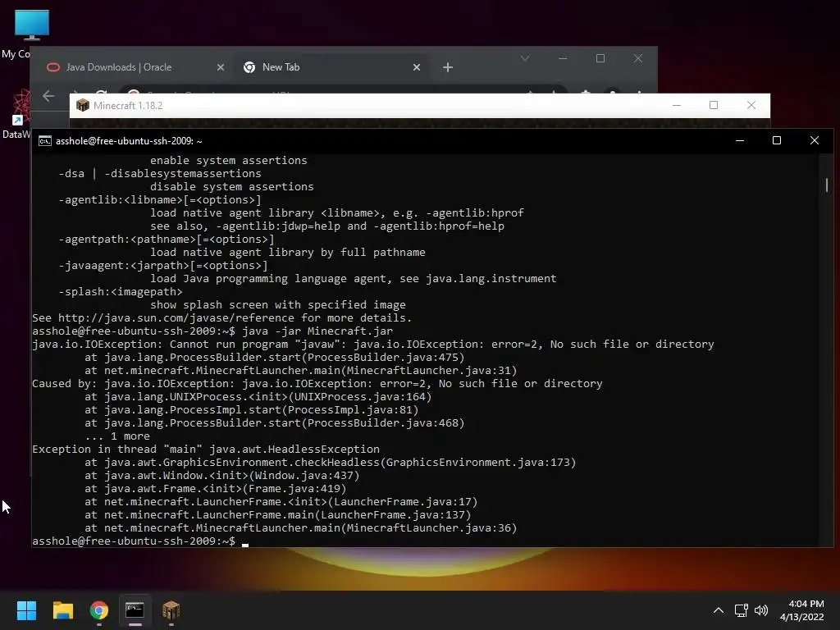This screenshot has height=630, width=840.
Task: Click the 'LauncherFrame.java:137' stack line
Action: pyautogui.click(x=277, y=515)
